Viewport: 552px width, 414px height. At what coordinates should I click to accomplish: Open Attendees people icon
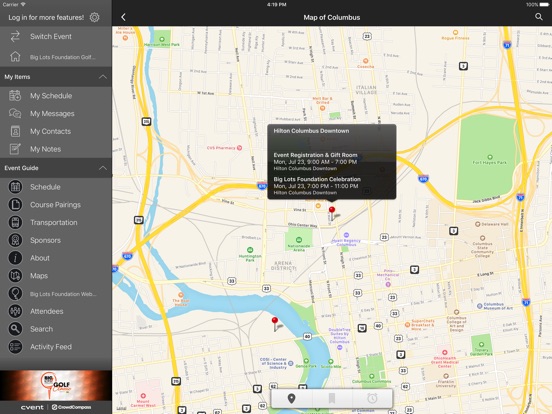coord(15,311)
